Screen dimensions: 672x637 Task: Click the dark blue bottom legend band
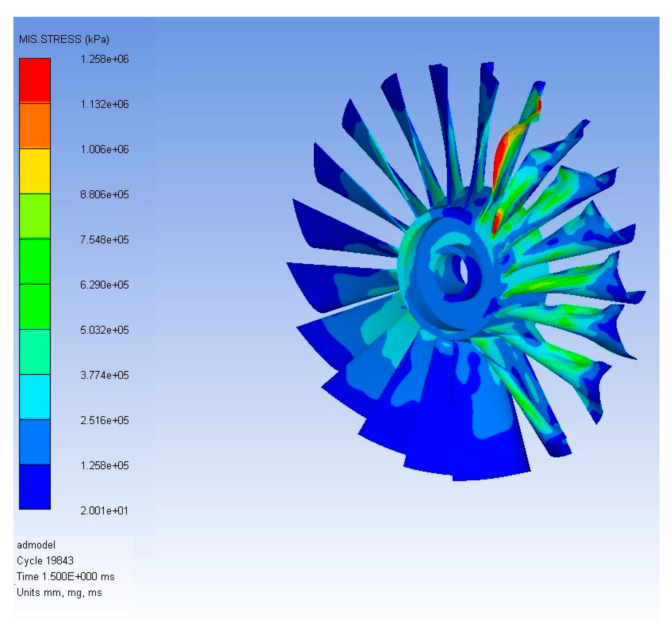[x=35, y=487]
